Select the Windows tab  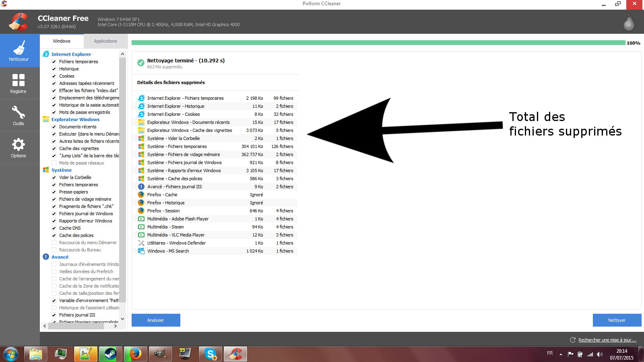[x=62, y=41]
